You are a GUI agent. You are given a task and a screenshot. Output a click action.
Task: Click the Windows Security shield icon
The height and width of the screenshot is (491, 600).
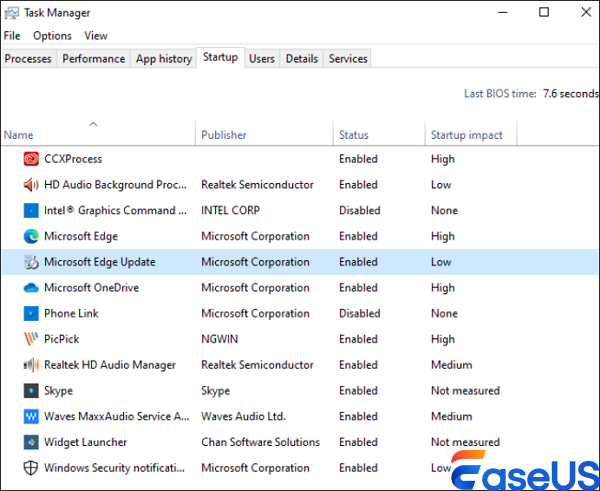[x=30, y=468]
